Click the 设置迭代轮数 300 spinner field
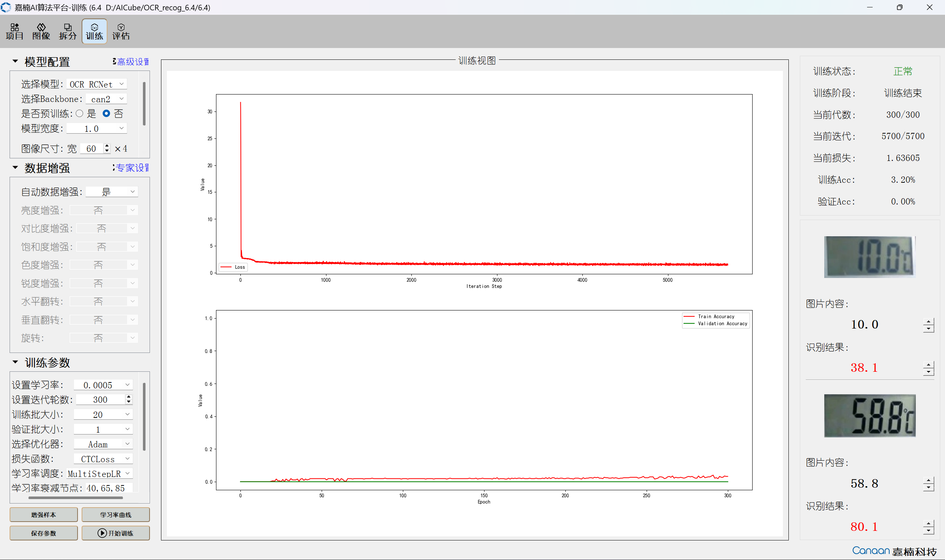The width and height of the screenshot is (945, 560). click(x=104, y=400)
